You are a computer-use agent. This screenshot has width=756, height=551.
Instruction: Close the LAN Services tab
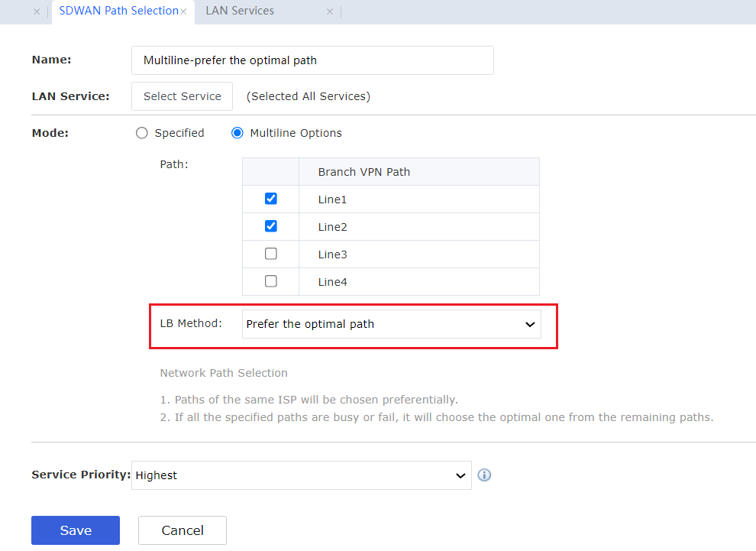pyautogui.click(x=330, y=11)
